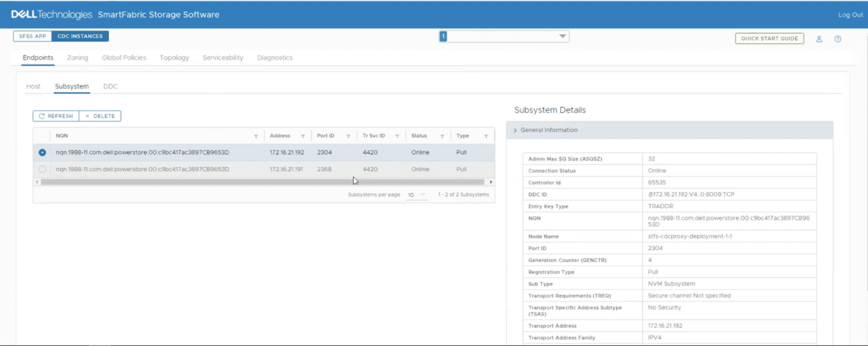This screenshot has height=346, width=868.
Task: Click the Log Out link
Action: 850,15
